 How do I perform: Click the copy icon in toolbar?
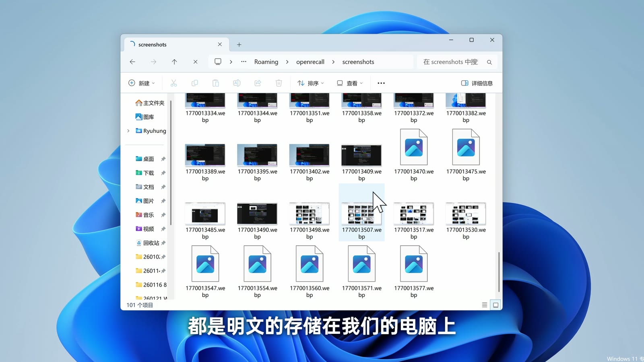pyautogui.click(x=194, y=83)
